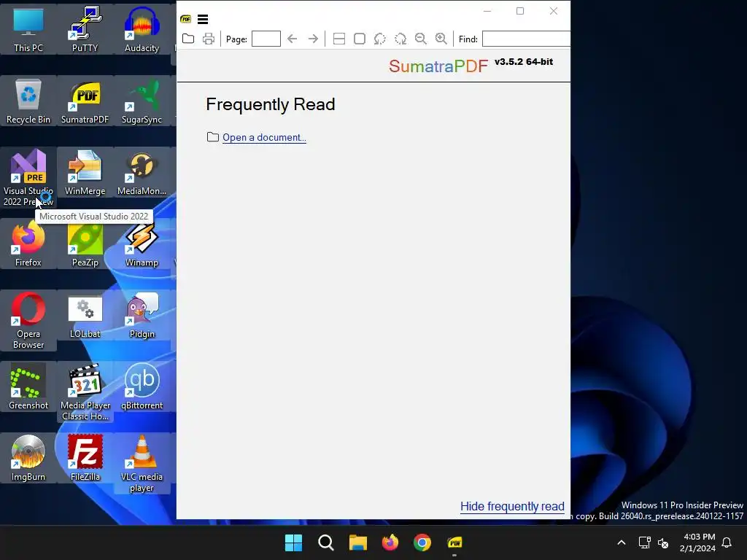Select This PC desktop icon

28,29
